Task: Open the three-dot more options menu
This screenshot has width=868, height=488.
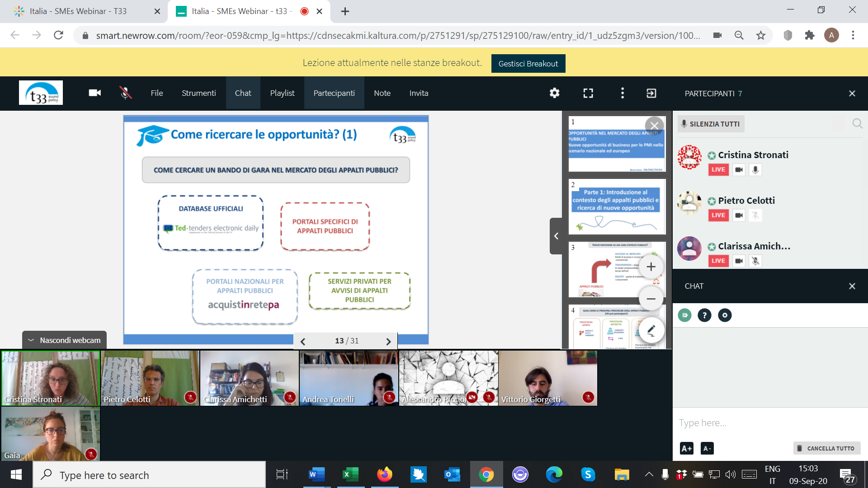Action: (x=623, y=93)
